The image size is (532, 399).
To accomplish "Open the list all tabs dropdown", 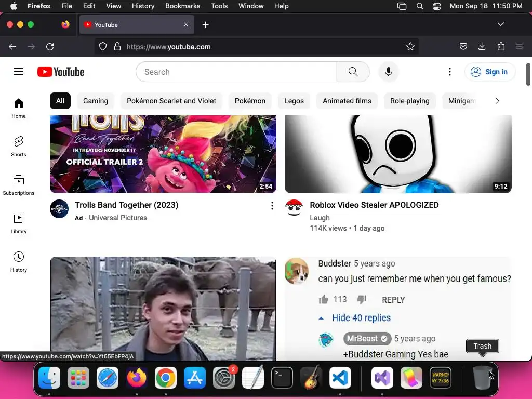I will pos(500,24).
